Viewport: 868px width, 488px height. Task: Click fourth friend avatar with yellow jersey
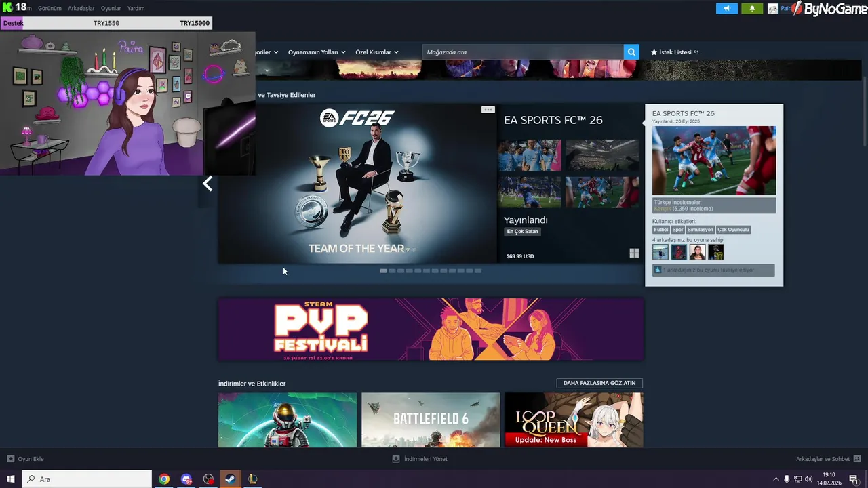point(715,252)
